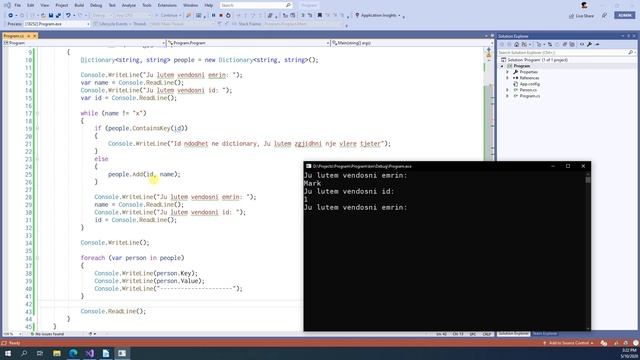Click the ADMIN badge button
The width and height of the screenshot is (640, 360).
[624, 15]
